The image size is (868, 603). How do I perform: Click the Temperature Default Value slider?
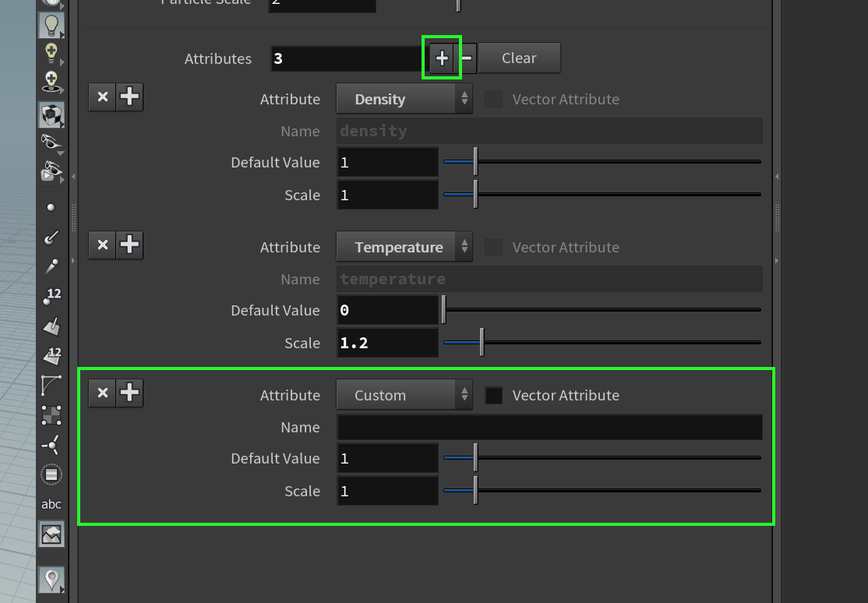pyautogui.click(x=602, y=310)
